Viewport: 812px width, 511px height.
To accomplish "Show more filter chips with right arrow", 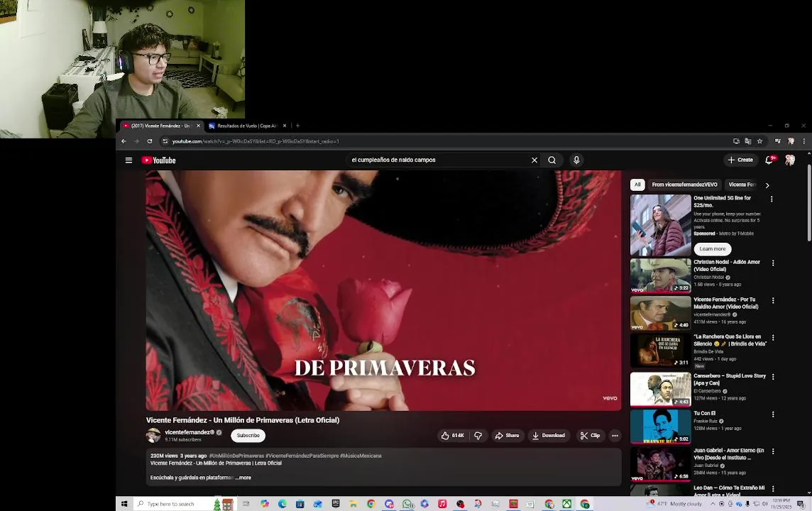I will (767, 185).
